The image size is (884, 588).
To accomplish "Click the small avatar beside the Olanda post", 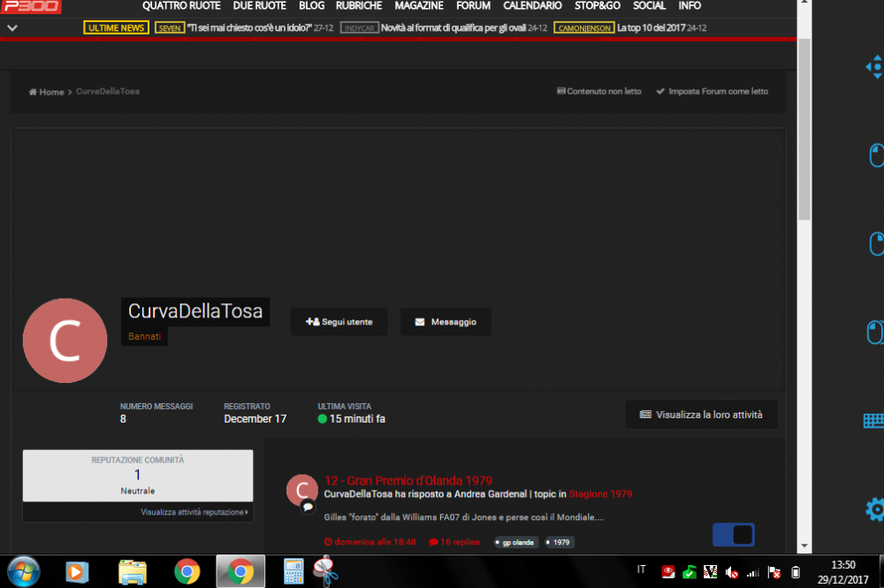I will pos(302,491).
